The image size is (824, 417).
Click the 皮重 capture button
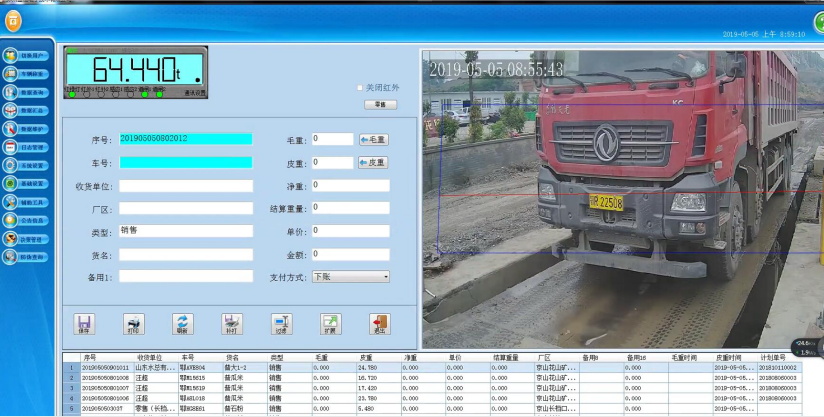372,162
